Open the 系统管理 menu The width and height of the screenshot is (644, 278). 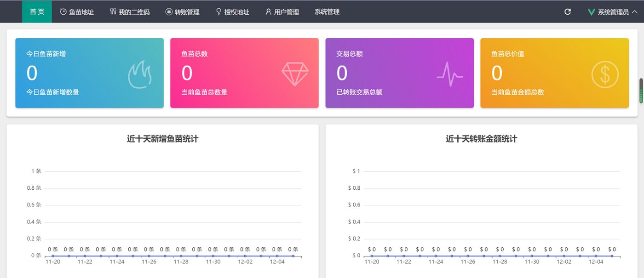(327, 12)
